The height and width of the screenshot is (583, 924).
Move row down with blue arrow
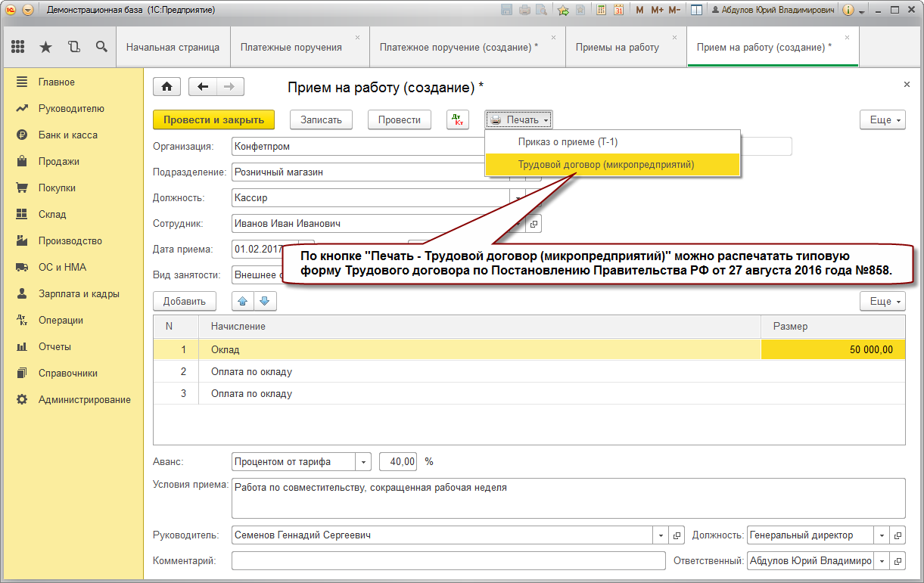coord(264,301)
